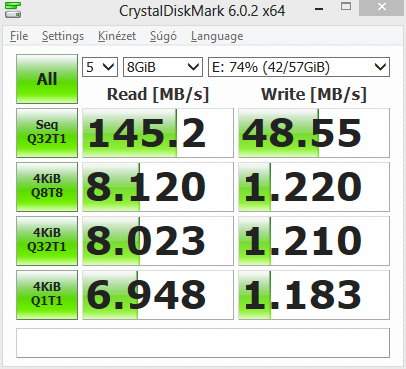Open the Language menu
Viewport: 406px width, 369px height.
(217, 36)
